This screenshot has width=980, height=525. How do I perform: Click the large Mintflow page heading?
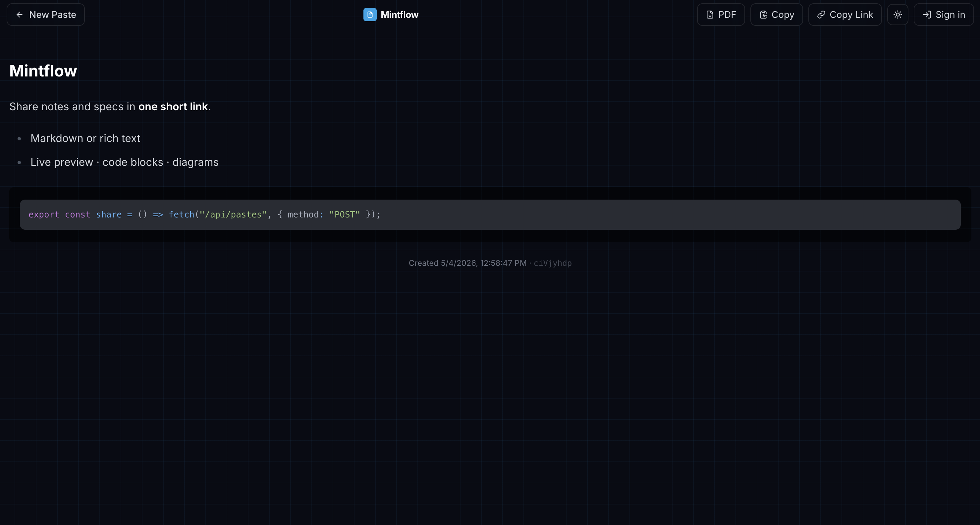(x=43, y=71)
